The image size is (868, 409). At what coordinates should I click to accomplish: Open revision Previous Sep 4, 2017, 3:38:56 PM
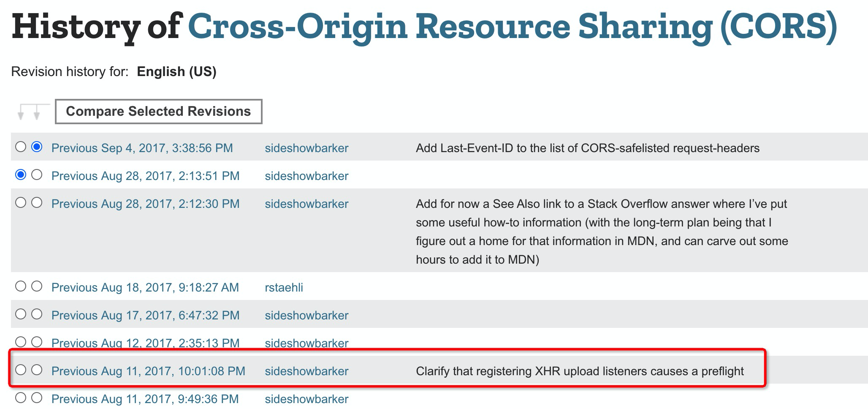tap(142, 148)
